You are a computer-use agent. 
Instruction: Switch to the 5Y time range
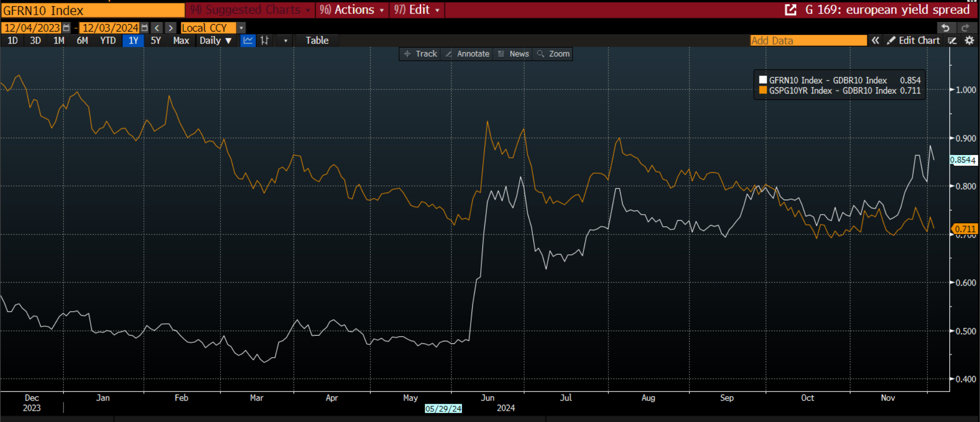(156, 40)
